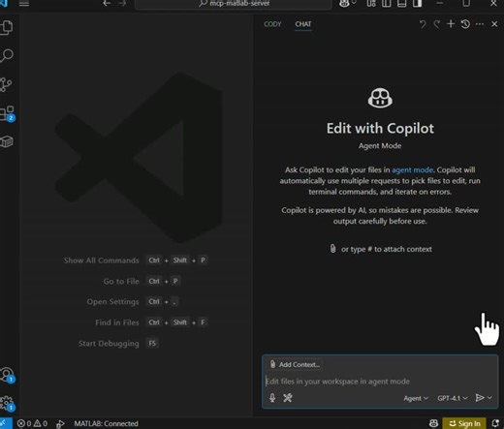Open the tools configuration icon
The image size is (504, 429).
pyautogui.click(x=288, y=398)
